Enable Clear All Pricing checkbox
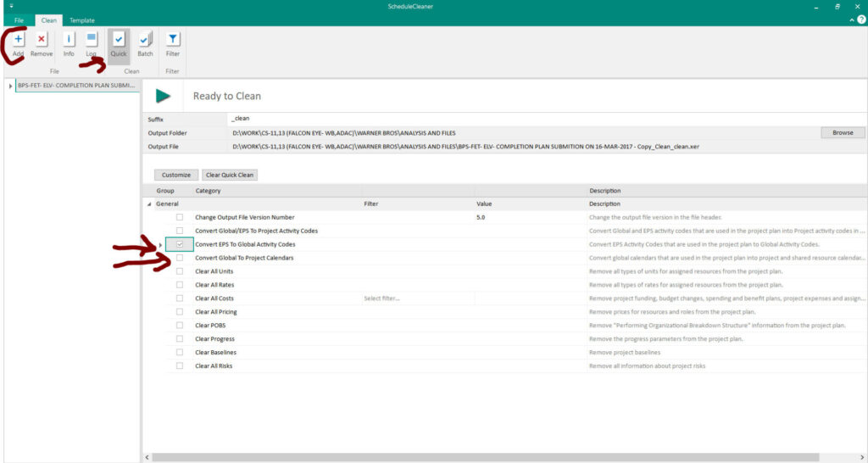 pyautogui.click(x=180, y=312)
